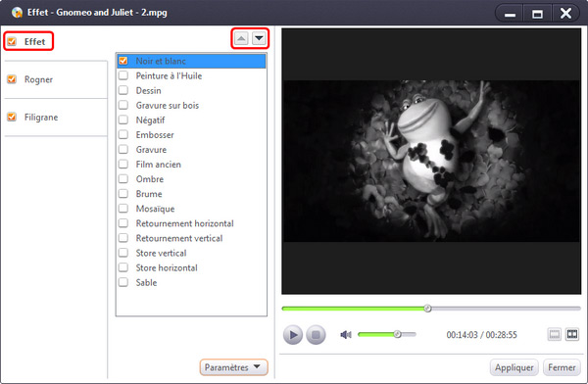Image resolution: width=588 pixels, height=384 pixels.
Task: Check the Sable effect checkbox
Action: 123,282
